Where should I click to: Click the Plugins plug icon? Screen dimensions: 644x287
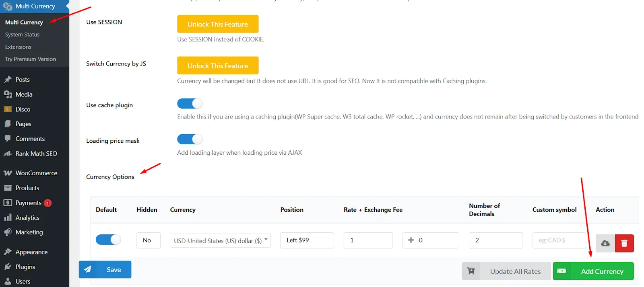tap(8, 267)
